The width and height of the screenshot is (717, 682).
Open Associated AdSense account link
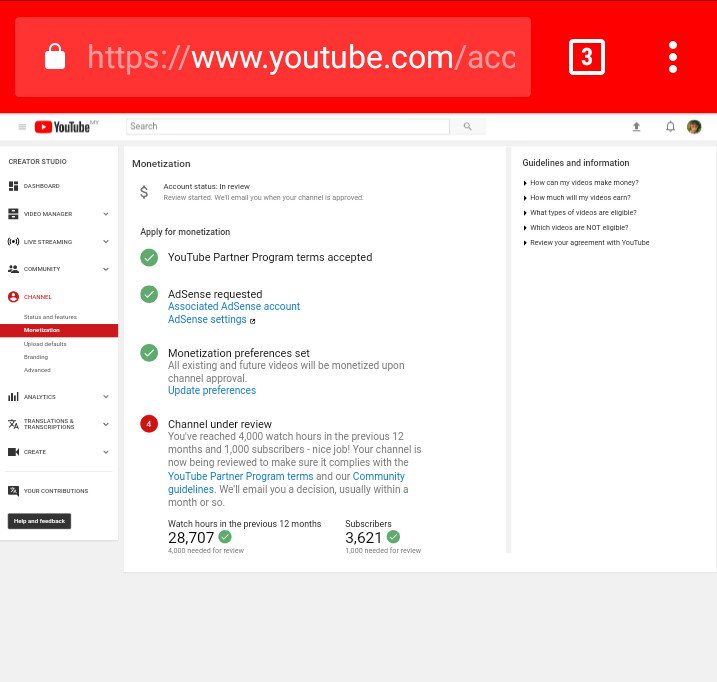tap(234, 306)
